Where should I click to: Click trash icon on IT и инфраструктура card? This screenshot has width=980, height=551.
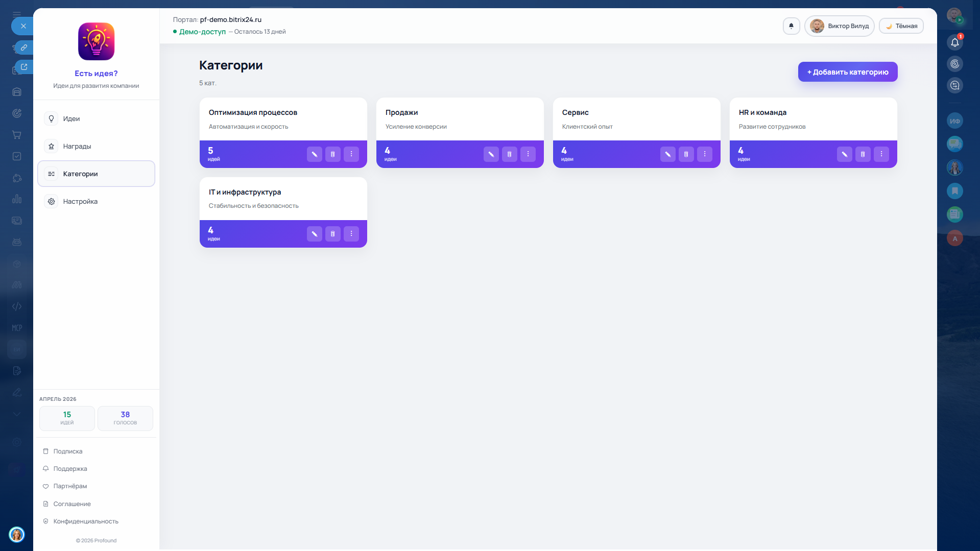332,234
